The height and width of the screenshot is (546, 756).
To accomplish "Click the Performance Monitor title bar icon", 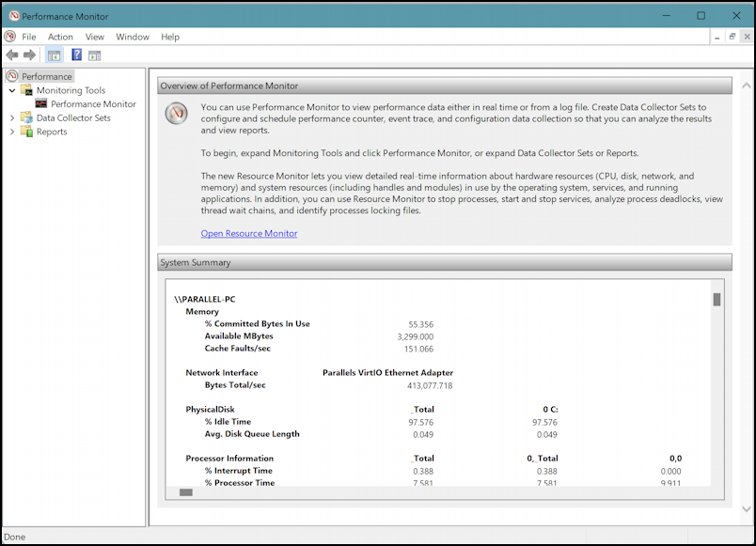I will (14, 16).
